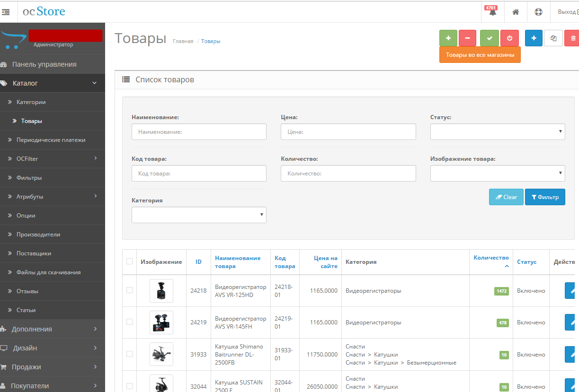Viewport: 579px width, 392px height.
Task: Sort table by Статус column
Action: [527, 262]
